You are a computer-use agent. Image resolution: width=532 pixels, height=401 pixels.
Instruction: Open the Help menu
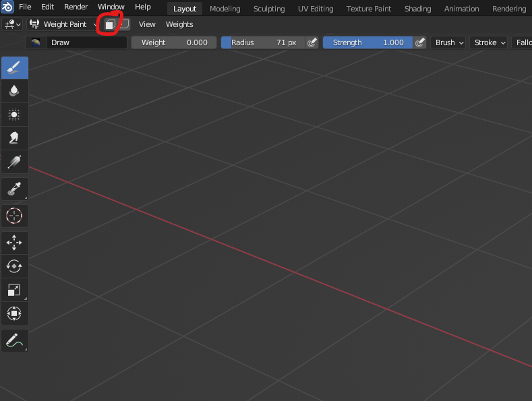[x=143, y=7]
